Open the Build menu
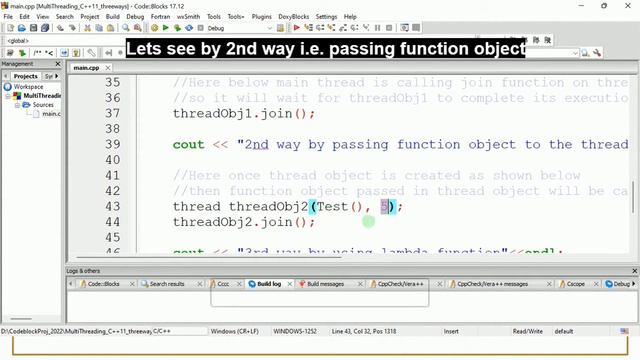 tap(113, 16)
